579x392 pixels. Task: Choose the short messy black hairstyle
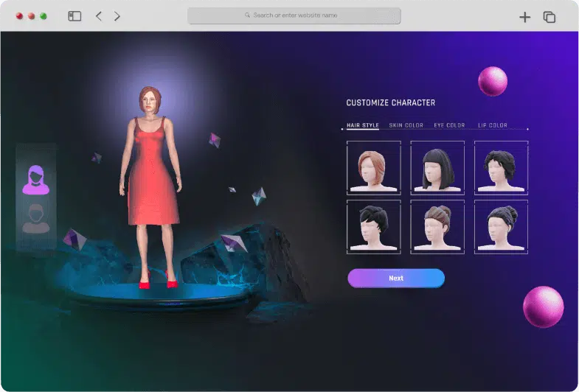[x=501, y=168]
